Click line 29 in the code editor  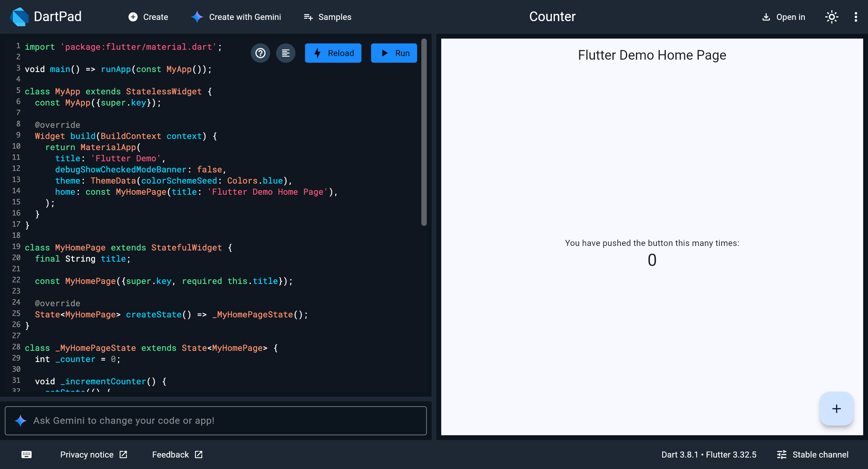[77, 359]
